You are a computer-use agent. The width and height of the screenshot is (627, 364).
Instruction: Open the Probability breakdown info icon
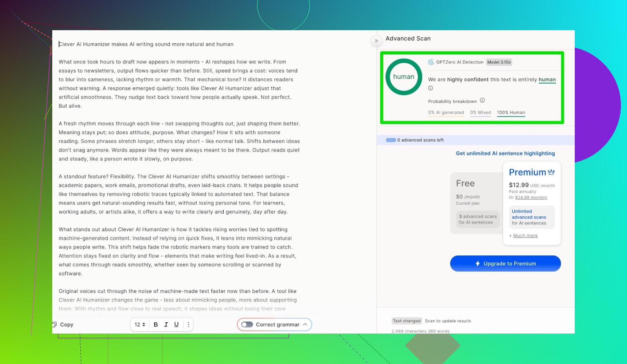point(482,100)
